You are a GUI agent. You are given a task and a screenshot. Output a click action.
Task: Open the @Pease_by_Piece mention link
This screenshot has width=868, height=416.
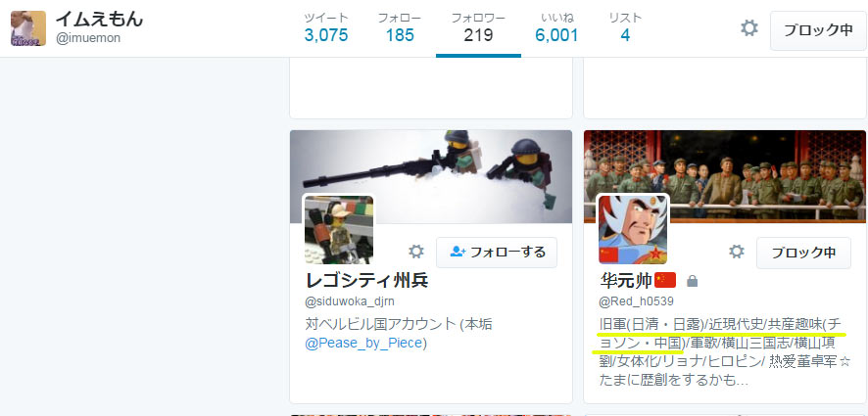pos(363,343)
